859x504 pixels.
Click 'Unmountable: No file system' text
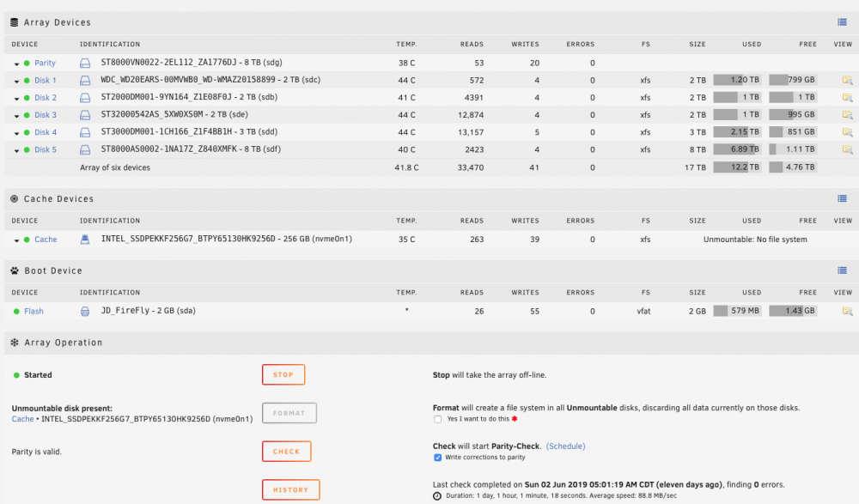coord(755,240)
